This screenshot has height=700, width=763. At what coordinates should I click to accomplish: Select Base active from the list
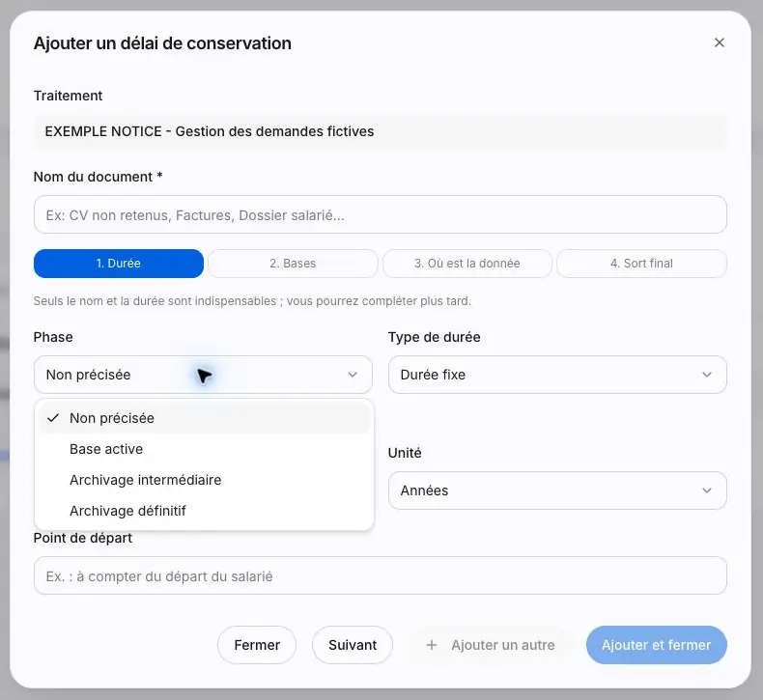click(x=204, y=449)
